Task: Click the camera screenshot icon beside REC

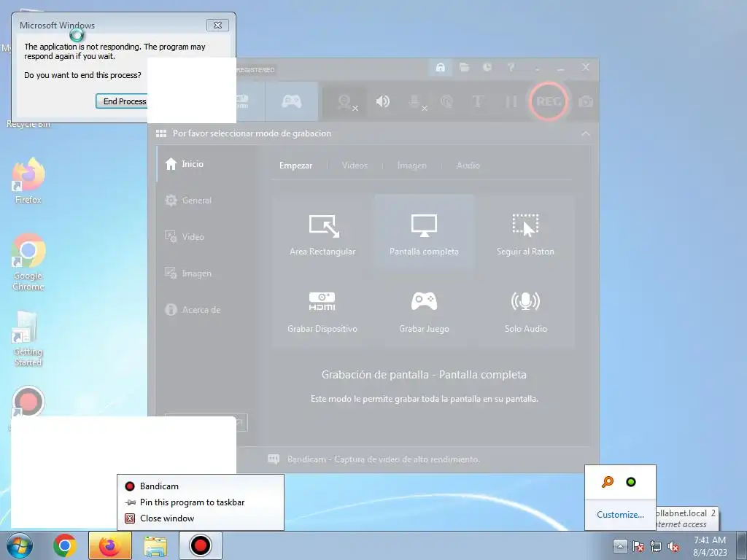Action: 586,101
